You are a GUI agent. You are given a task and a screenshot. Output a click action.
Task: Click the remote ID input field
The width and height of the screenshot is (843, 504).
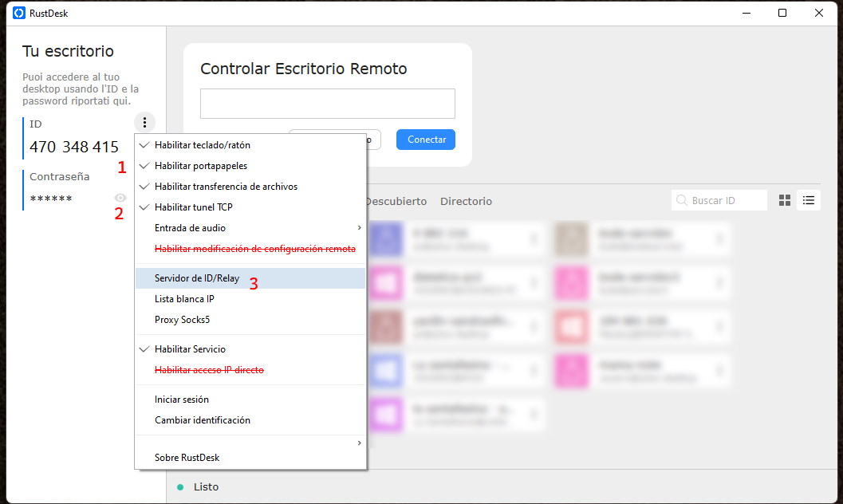(327, 103)
